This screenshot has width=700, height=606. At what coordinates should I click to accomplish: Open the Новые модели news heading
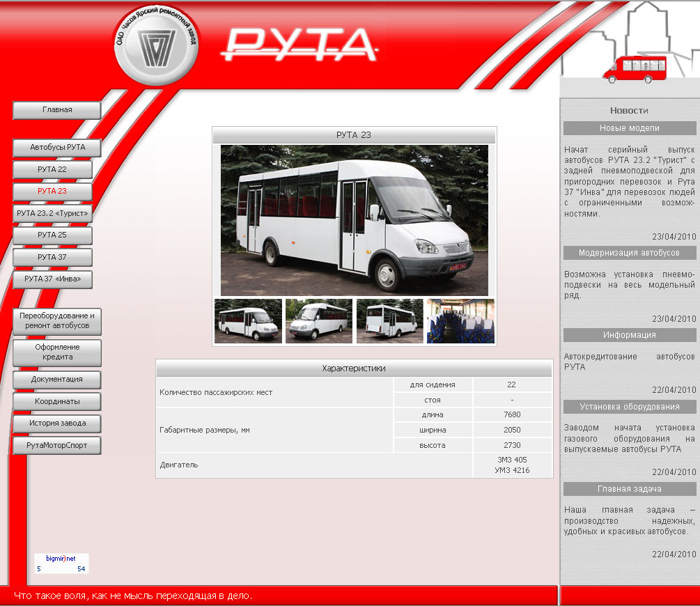(630, 128)
